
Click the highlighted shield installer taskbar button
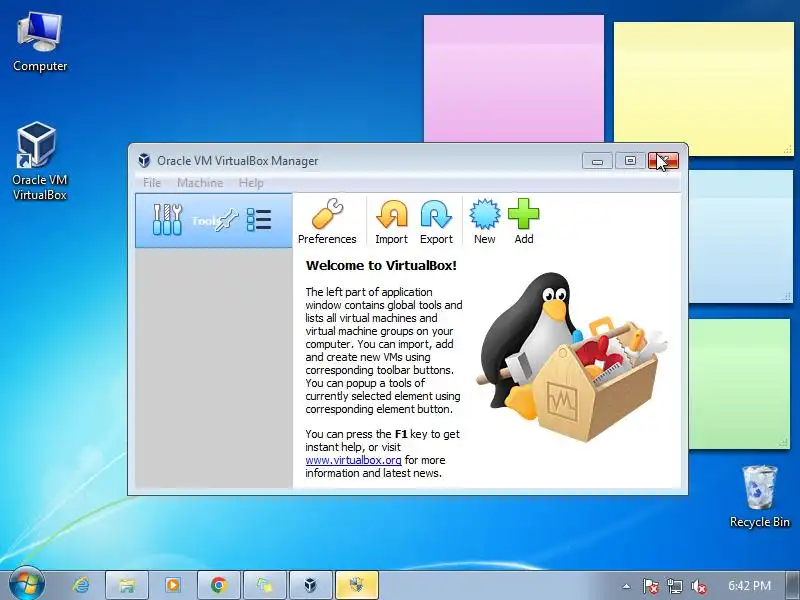[357, 585]
